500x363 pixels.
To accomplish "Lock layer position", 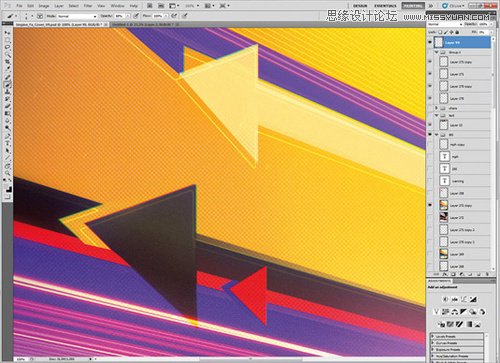I will (451, 32).
